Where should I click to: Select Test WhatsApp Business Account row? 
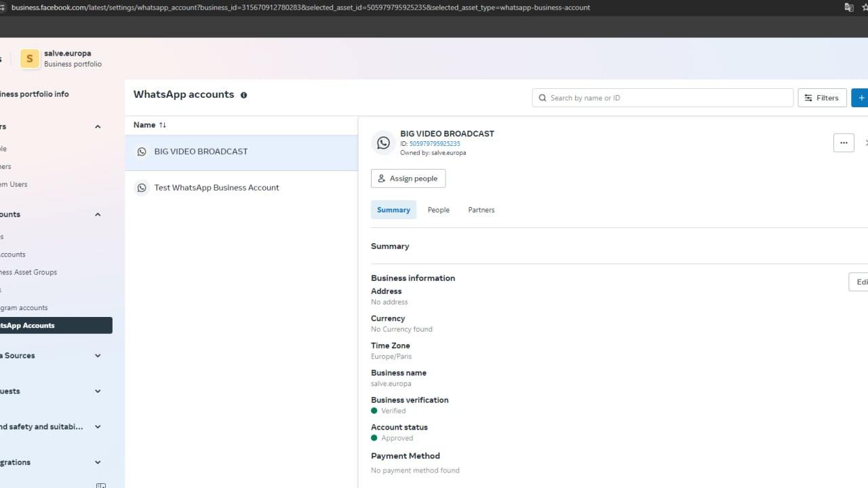point(241,188)
